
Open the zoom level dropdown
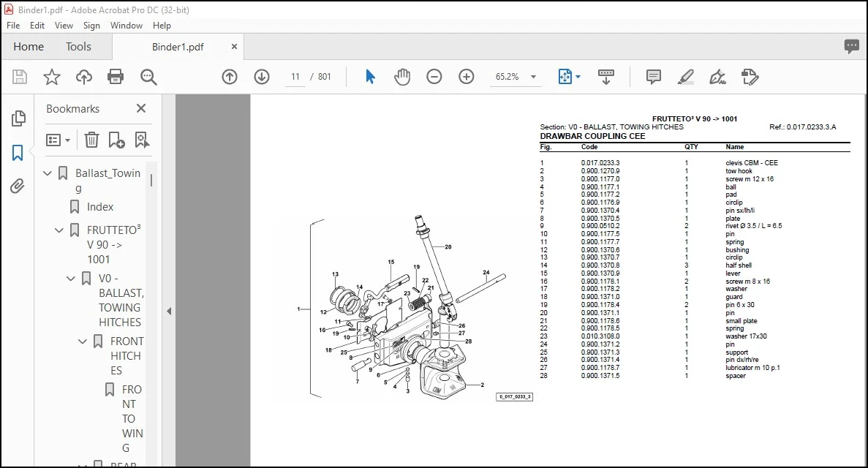[x=534, y=77]
